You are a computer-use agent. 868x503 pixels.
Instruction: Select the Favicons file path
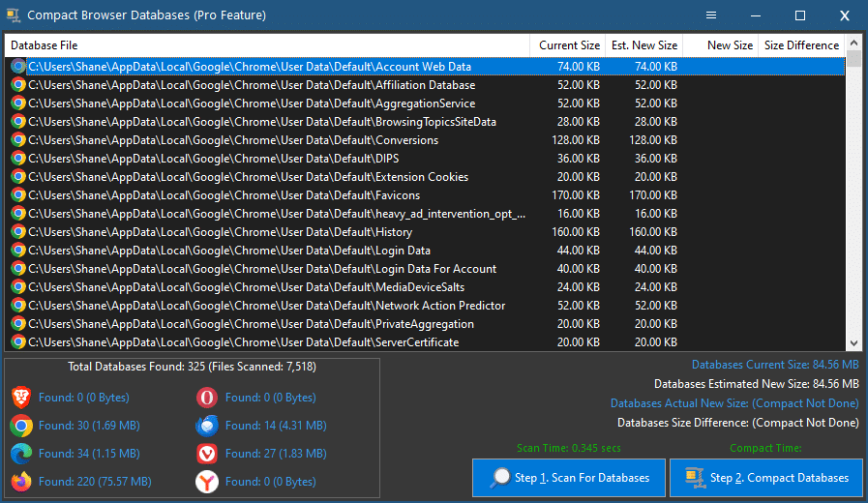click(224, 194)
